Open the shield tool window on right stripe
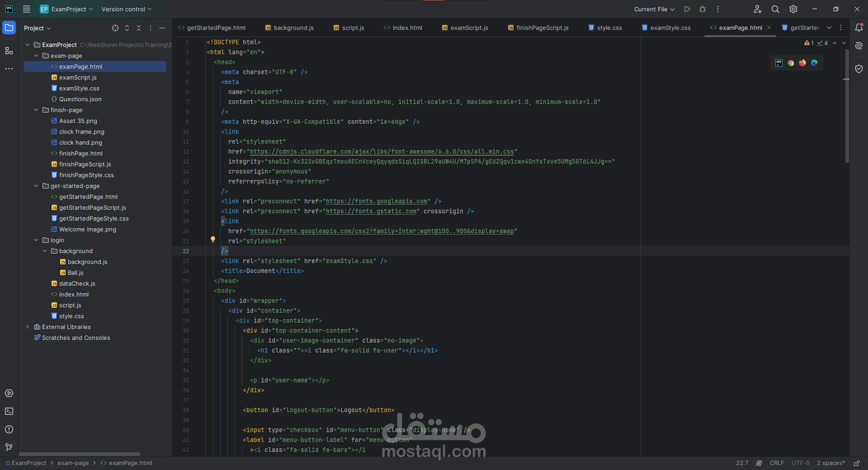Screen dimensions: 868x470 coord(859,69)
